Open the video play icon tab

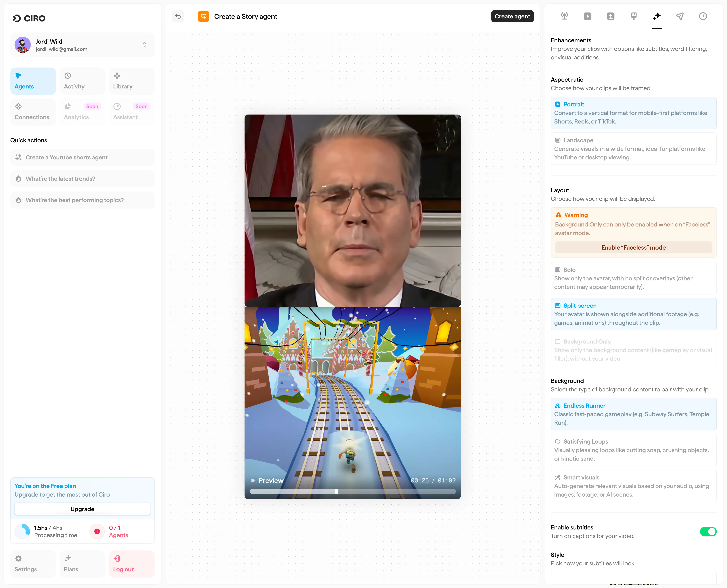click(x=587, y=16)
